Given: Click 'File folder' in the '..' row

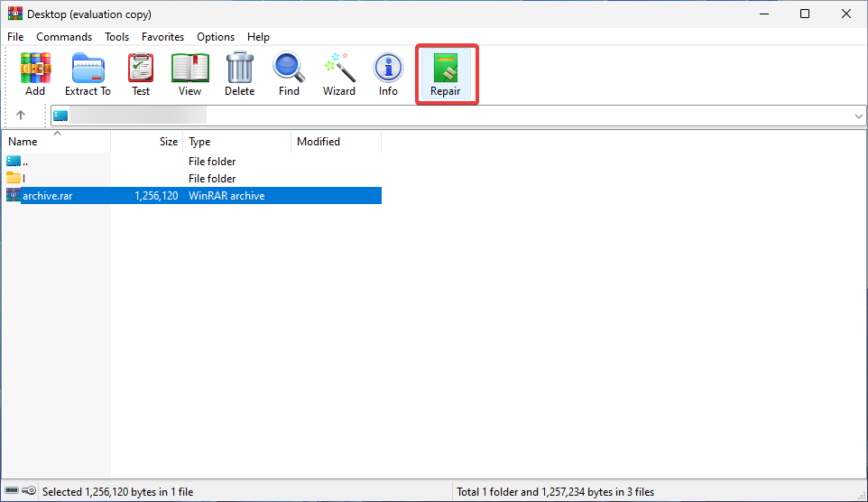Looking at the screenshot, I should point(212,162).
